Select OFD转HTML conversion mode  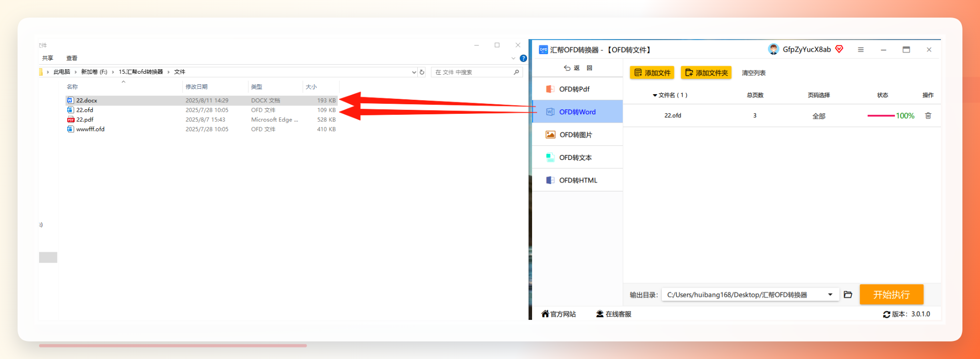pyautogui.click(x=577, y=180)
